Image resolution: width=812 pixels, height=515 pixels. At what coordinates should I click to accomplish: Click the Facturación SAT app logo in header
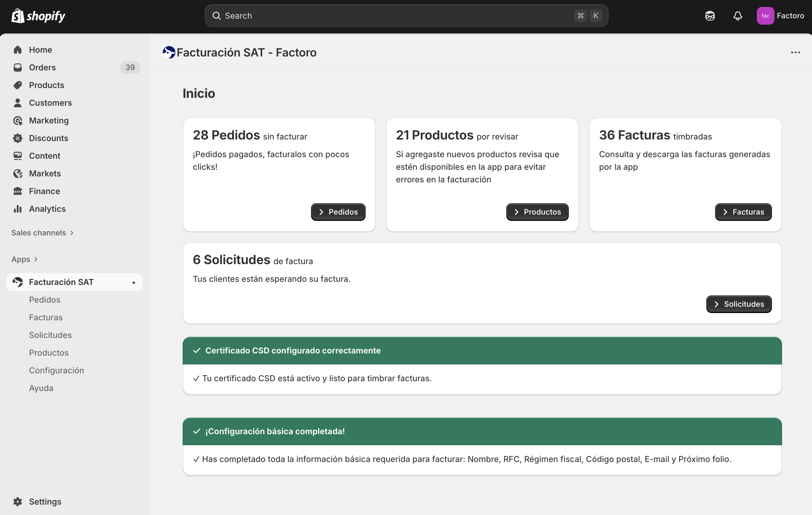click(169, 53)
